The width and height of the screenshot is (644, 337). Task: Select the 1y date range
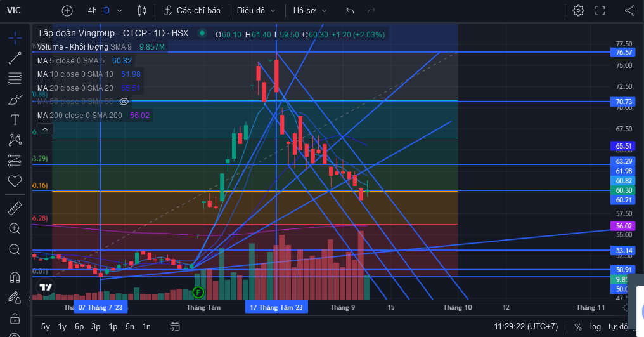(x=62, y=327)
